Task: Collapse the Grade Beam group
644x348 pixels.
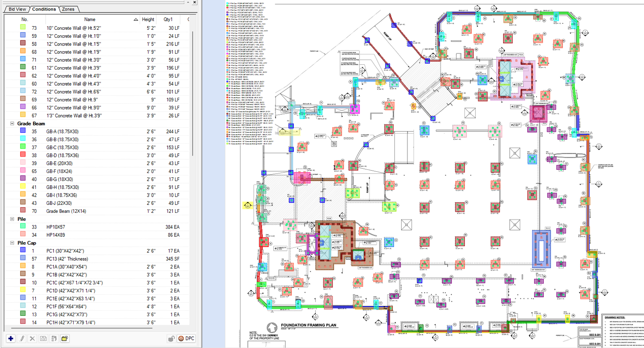Action: click(x=12, y=124)
